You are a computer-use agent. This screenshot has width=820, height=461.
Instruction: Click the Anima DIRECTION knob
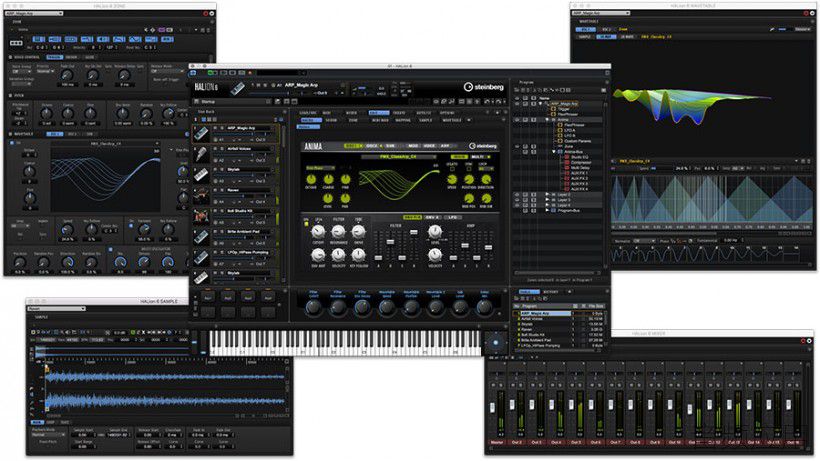click(x=486, y=179)
